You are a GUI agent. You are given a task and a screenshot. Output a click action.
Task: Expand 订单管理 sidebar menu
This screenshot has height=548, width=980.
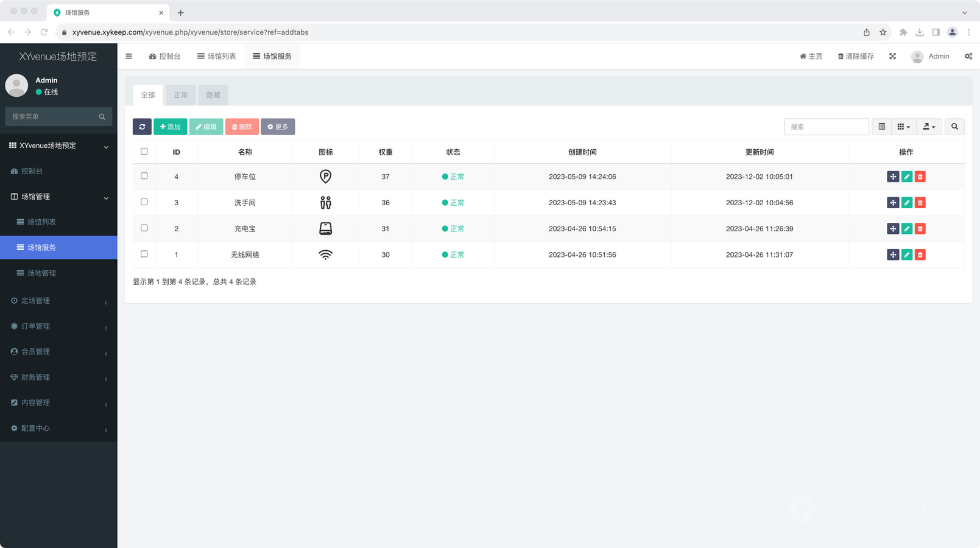coord(58,326)
